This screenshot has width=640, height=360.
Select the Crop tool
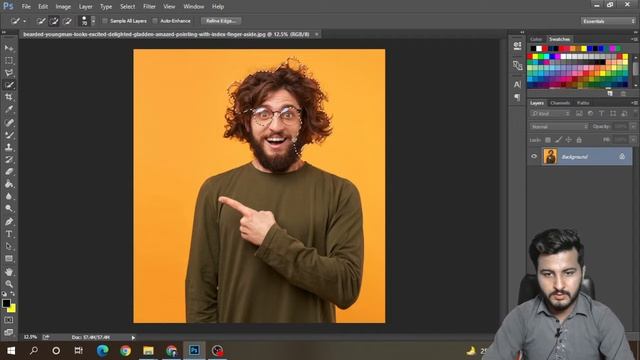click(9, 97)
